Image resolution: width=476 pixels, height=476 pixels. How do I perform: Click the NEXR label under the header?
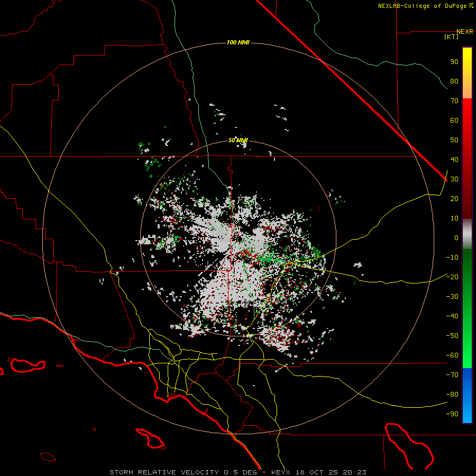click(465, 32)
